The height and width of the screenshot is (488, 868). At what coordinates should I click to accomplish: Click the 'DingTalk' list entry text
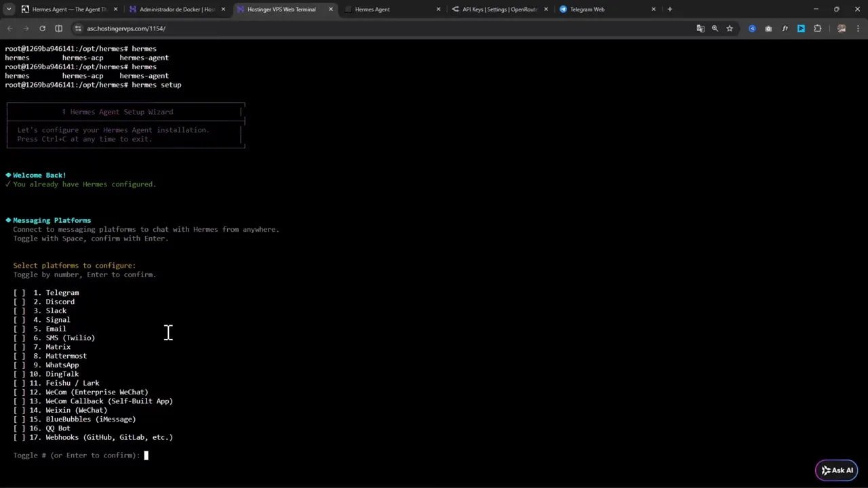(x=62, y=374)
